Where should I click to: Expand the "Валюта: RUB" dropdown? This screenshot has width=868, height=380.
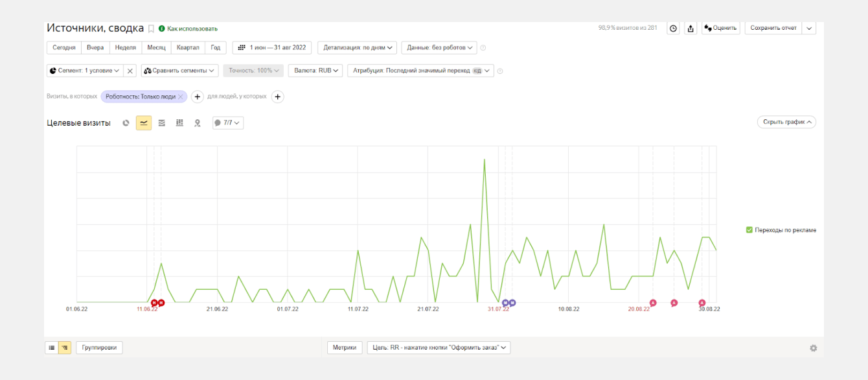pyautogui.click(x=315, y=71)
